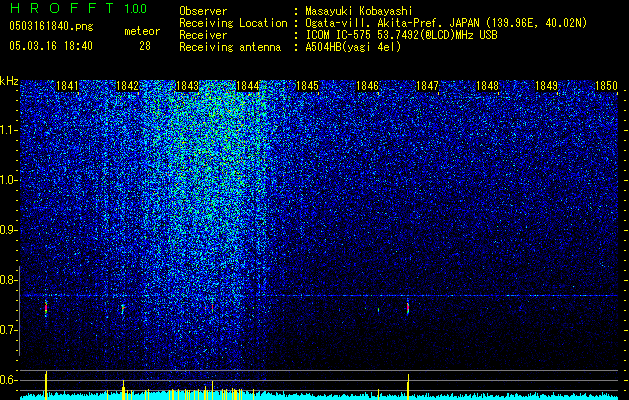Viewport: 629px width, 400px height.
Task: Click the 0.8 kHz axis label
Action: [8, 280]
